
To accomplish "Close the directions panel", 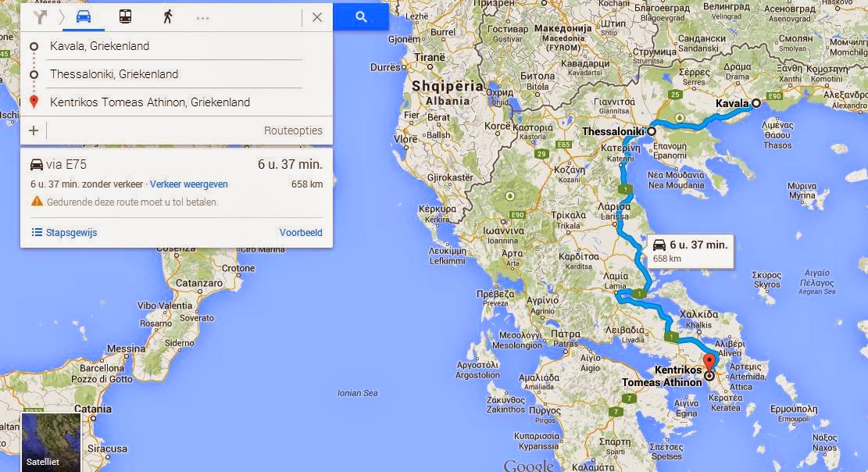I will [x=317, y=17].
